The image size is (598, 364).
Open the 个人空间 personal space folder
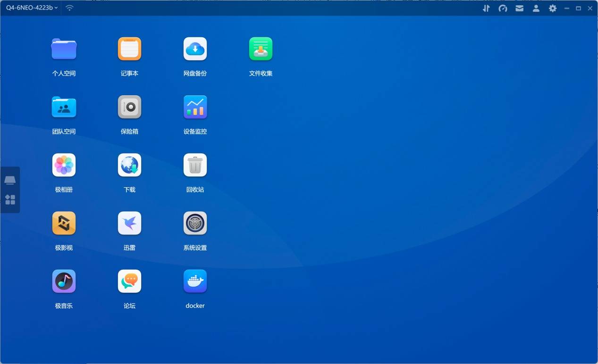tap(64, 49)
